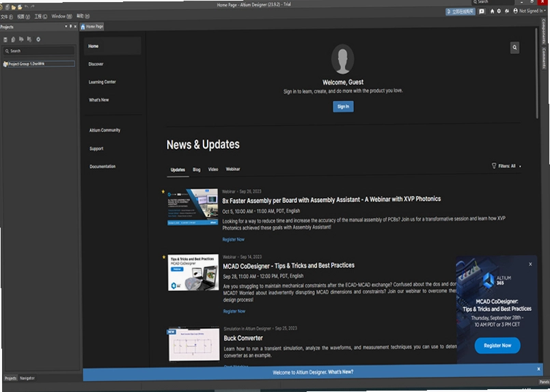
Task: Click the user account avatar icon
Action: click(x=515, y=11)
